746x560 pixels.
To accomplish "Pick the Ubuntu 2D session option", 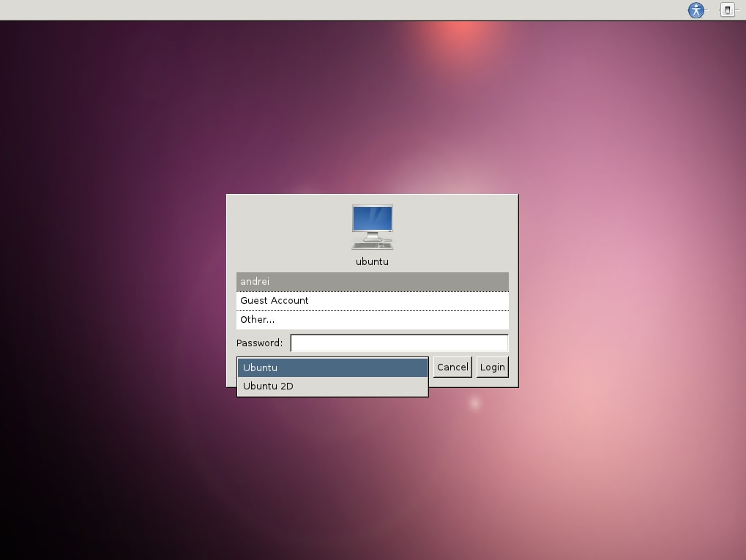I will click(x=332, y=387).
